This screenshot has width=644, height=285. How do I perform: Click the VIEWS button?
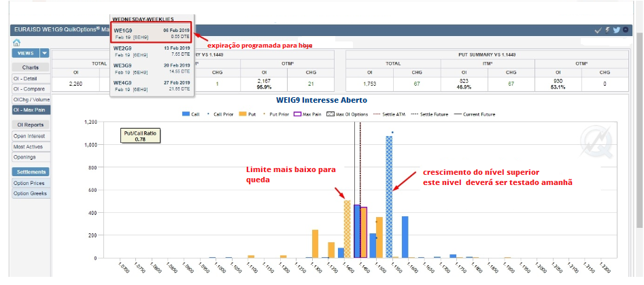coord(25,53)
